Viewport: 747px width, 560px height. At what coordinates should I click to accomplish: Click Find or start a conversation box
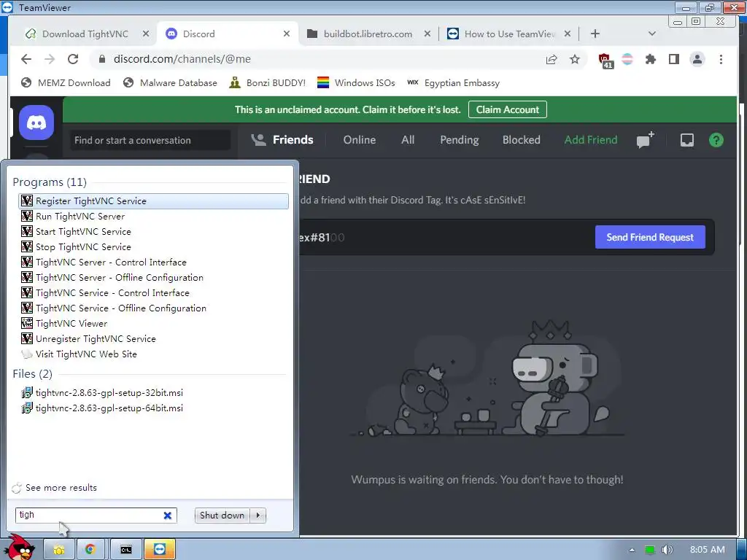pyautogui.click(x=150, y=141)
